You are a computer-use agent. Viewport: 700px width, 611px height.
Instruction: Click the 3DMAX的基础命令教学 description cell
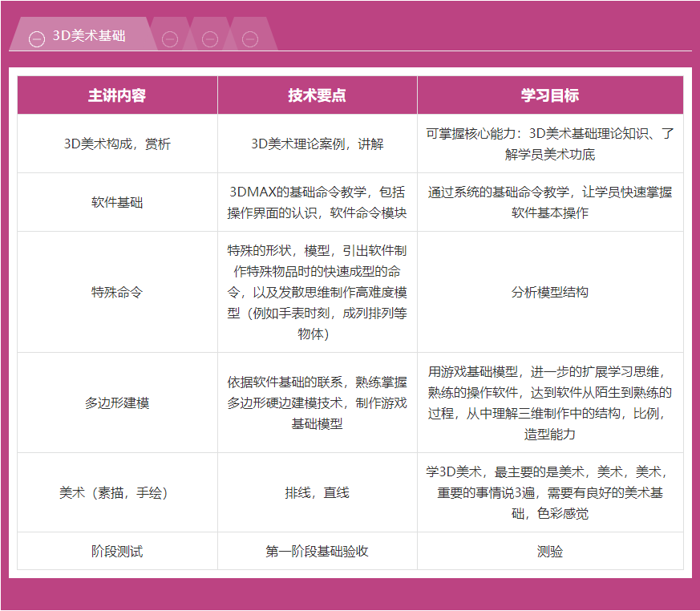[317, 203]
